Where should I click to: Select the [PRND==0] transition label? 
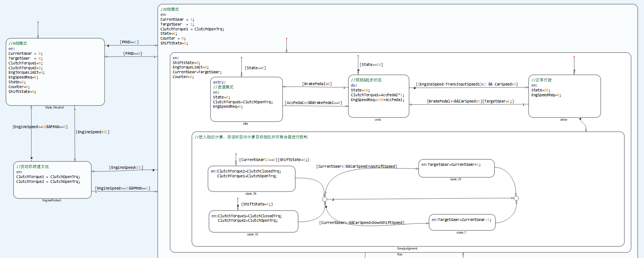pyautogui.click(x=132, y=54)
